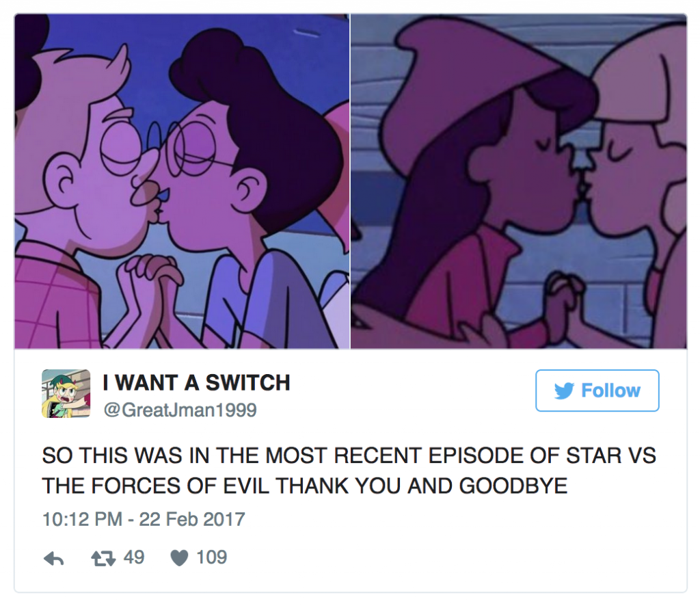The width and height of the screenshot is (700, 608).
Task: Select the tweet line starting SO THIS WAS
Action: point(349,455)
